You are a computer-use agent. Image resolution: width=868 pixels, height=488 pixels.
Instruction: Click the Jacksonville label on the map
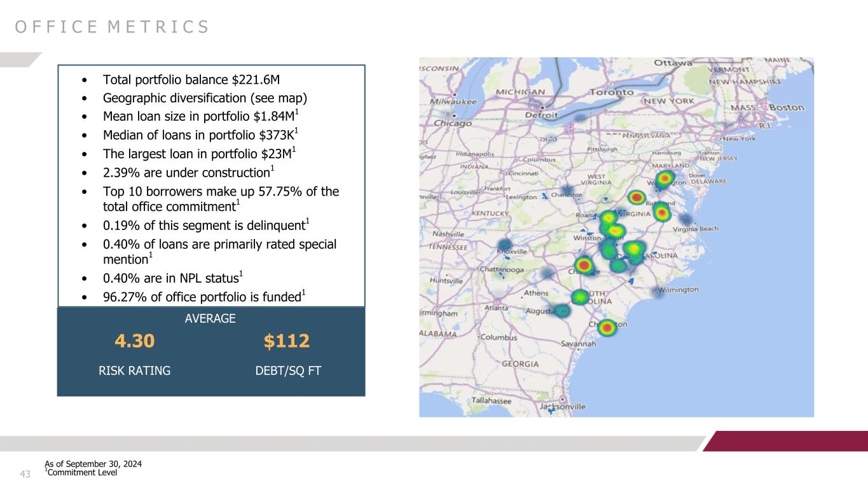click(563, 407)
